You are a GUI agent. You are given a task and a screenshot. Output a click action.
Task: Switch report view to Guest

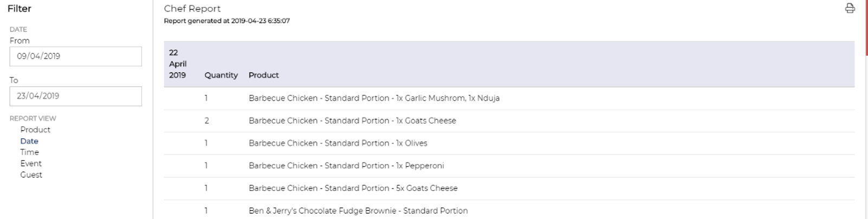[31, 175]
